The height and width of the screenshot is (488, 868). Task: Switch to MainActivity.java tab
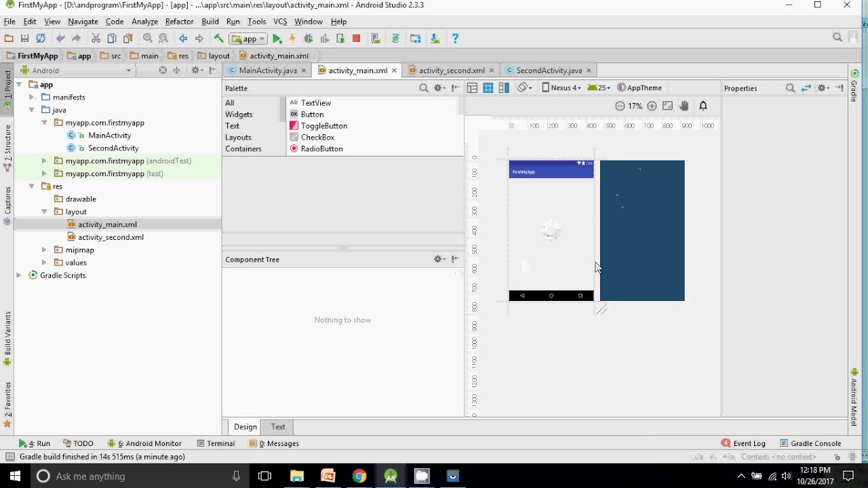[268, 70]
